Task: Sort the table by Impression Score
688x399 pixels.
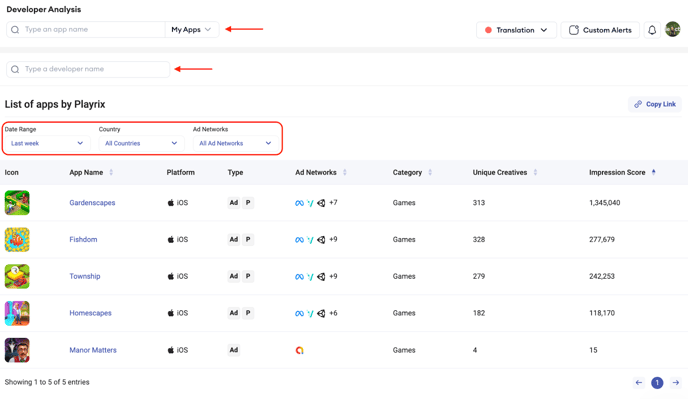Action: click(654, 173)
